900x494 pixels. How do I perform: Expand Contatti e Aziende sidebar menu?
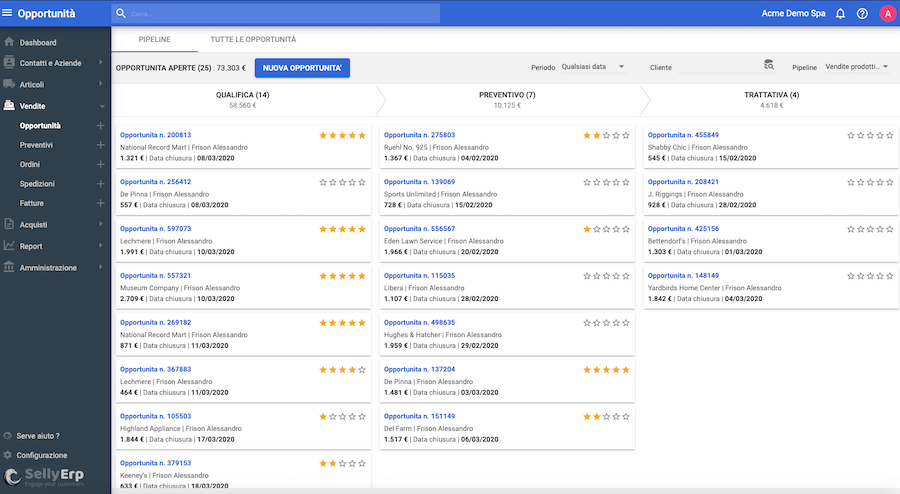[x=55, y=63]
